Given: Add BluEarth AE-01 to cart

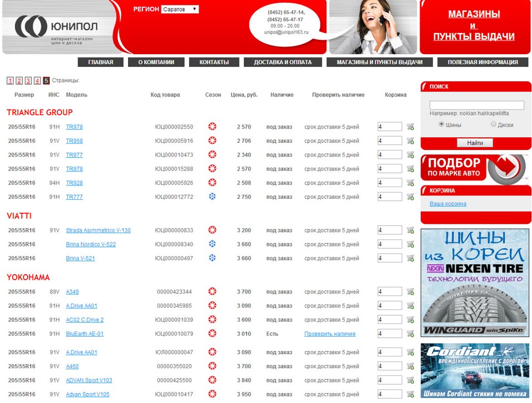Looking at the screenshot, I should pos(410,333).
